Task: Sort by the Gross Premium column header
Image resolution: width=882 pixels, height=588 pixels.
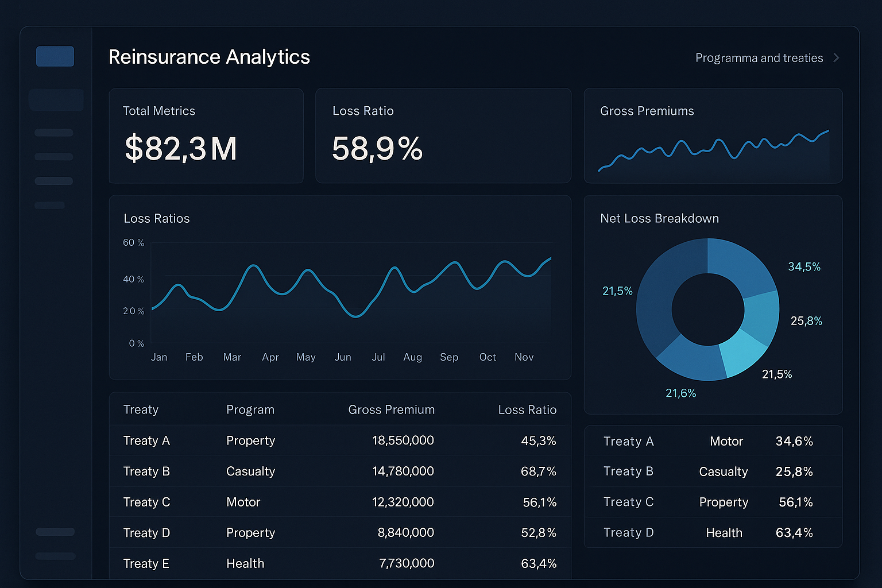Action: (391, 409)
